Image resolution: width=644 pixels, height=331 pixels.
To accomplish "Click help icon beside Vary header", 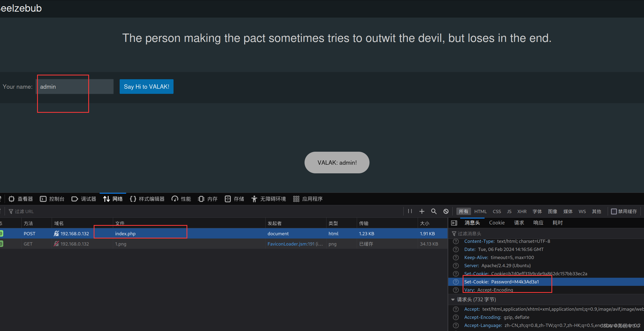I will tap(456, 290).
